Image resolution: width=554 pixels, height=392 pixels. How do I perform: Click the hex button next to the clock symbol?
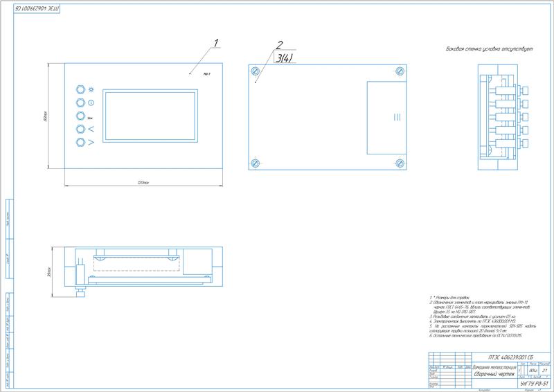80,103
